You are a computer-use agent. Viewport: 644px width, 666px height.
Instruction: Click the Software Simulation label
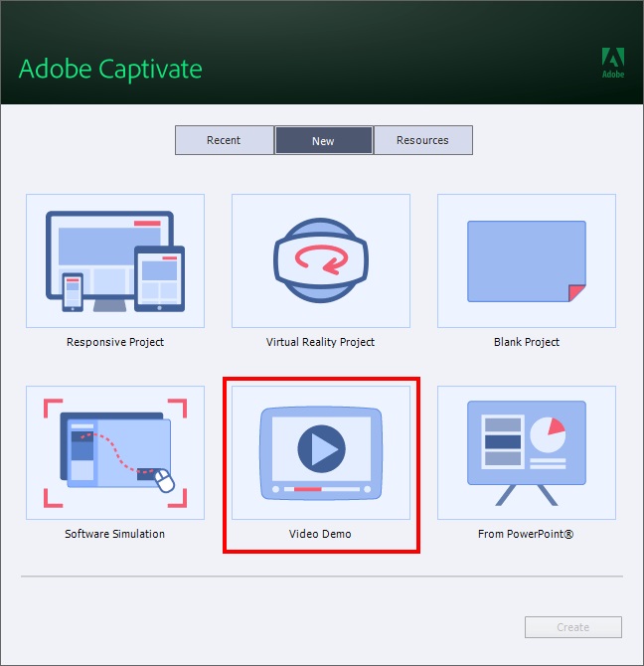tap(114, 534)
